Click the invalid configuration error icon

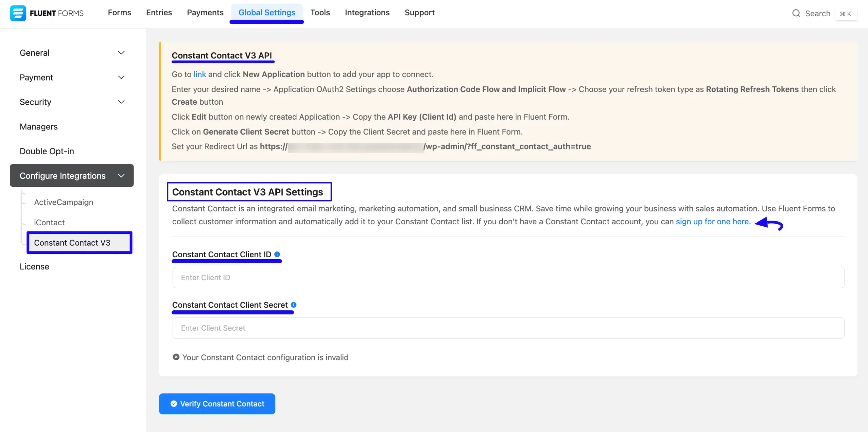(x=176, y=357)
